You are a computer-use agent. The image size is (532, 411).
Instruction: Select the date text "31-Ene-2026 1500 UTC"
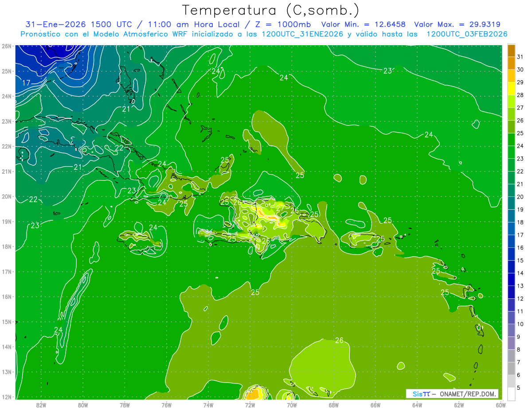[79, 24]
